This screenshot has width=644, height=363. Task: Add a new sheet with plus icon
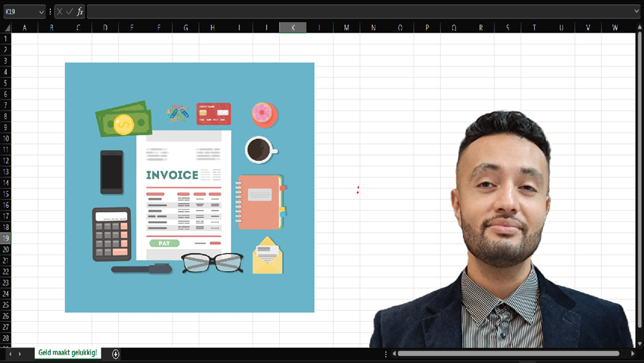point(115,354)
